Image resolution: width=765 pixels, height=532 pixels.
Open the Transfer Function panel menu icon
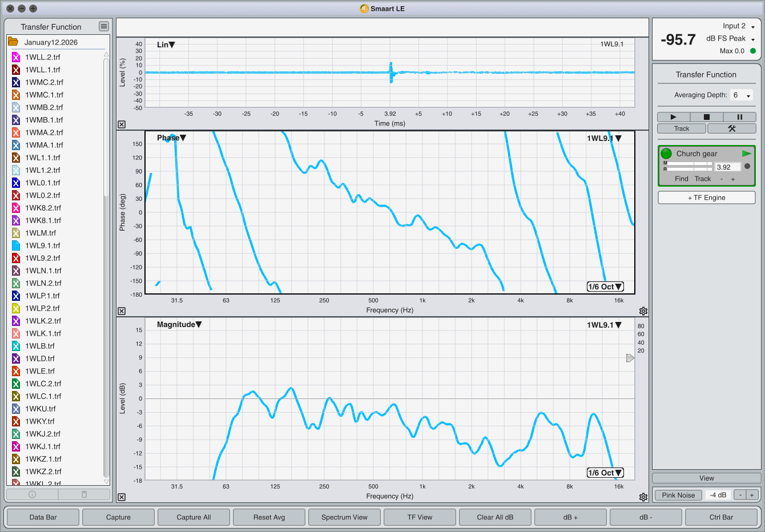103,26
